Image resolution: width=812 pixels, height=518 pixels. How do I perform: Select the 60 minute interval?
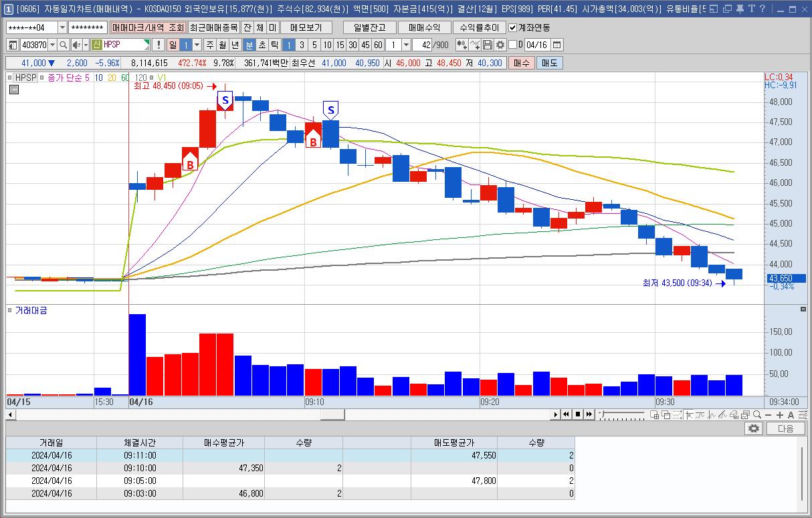coord(378,45)
